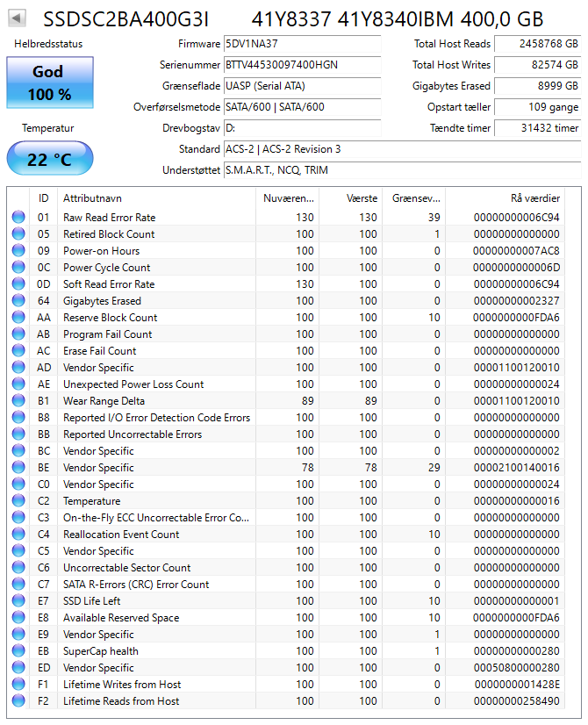Click the 22 °C temperature indicator
This screenshot has width=588, height=725.
(50, 159)
